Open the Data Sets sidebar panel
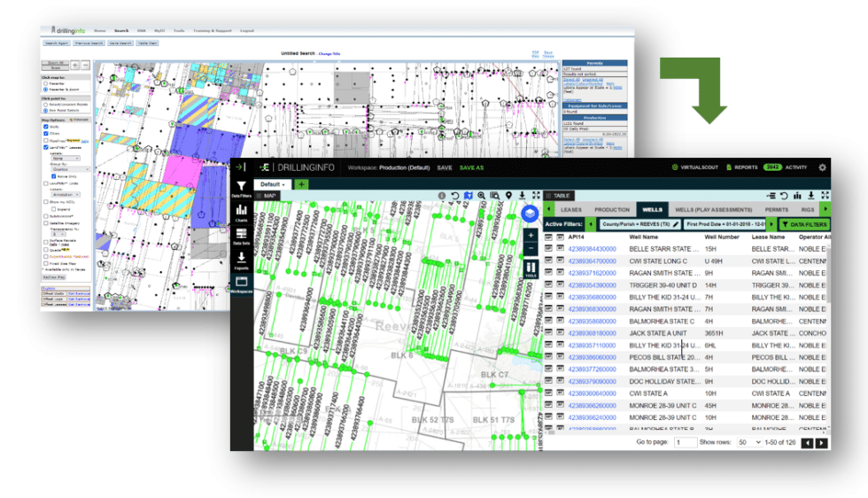The image size is (868, 498). [241, 235]
